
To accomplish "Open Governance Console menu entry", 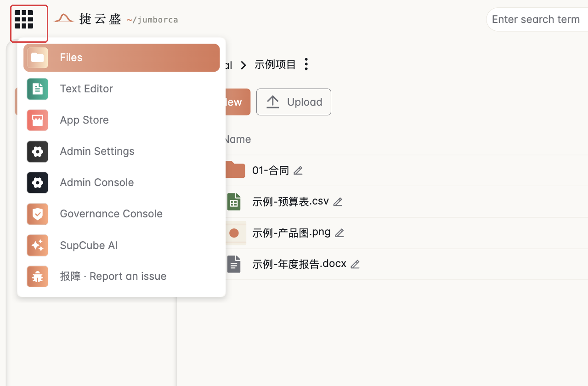I will tap(122, 214).
